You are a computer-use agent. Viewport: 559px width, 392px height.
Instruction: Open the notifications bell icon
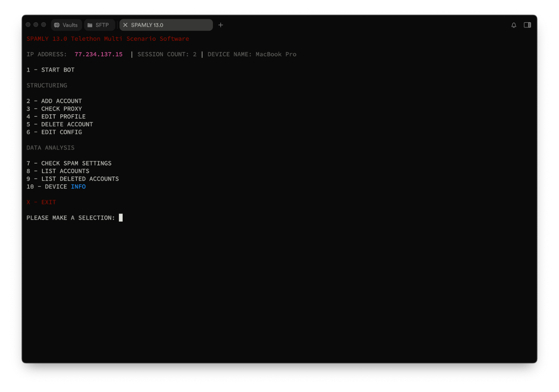click(x=514, y=25)
